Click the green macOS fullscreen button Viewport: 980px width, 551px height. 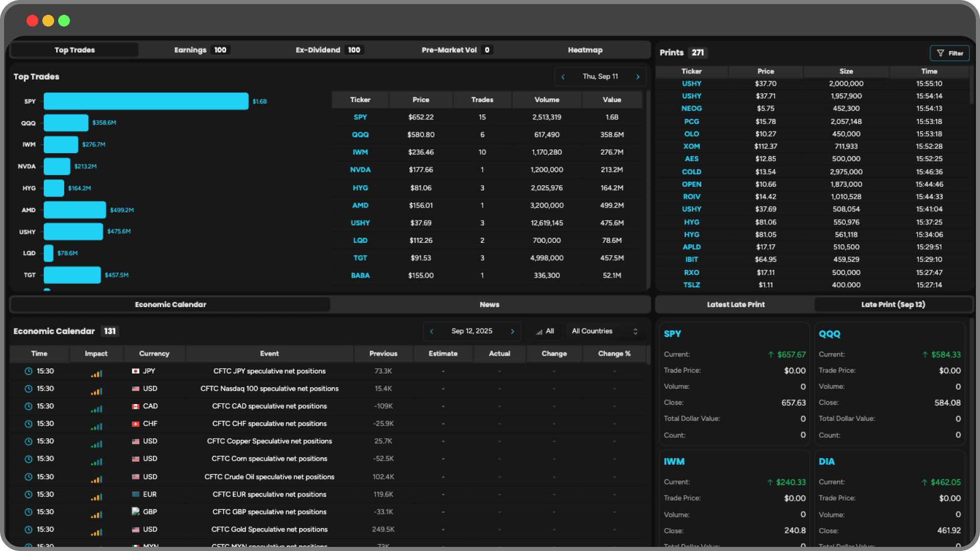pyautogui.click(x=64, y=20)
